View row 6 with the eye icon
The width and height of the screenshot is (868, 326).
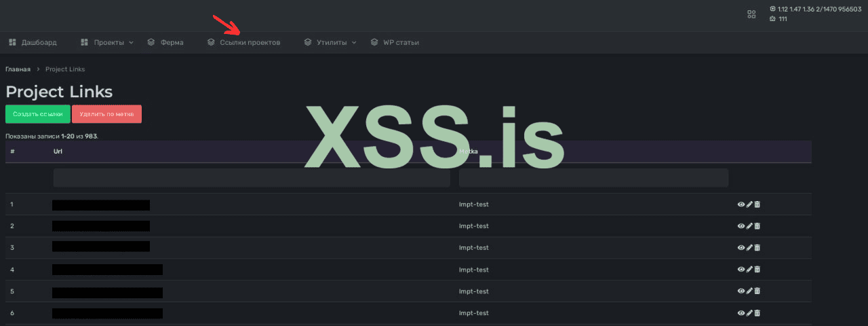tap(741, 313)
